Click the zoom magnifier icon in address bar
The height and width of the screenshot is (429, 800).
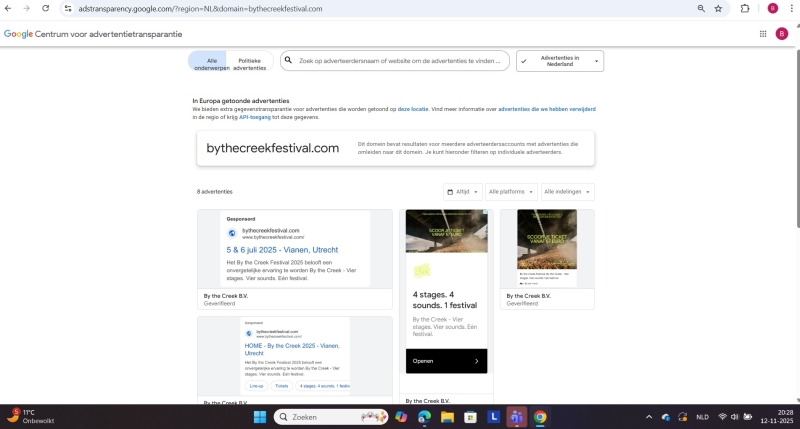(701, 9)
